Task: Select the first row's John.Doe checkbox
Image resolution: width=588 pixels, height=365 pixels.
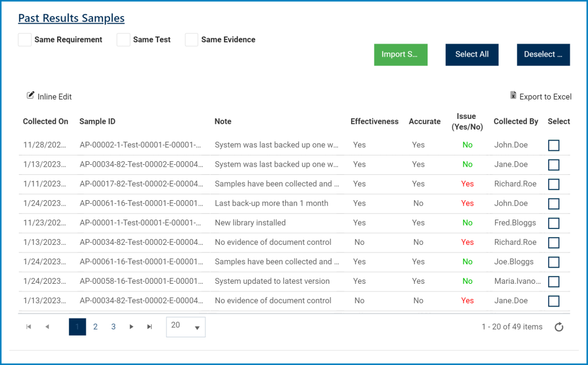Action: point(553,145)
